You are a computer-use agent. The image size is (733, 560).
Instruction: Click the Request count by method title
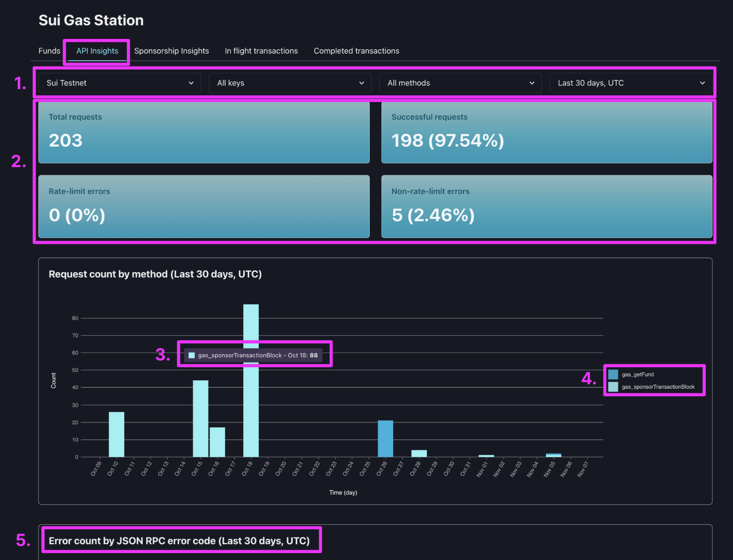(155, 274)
